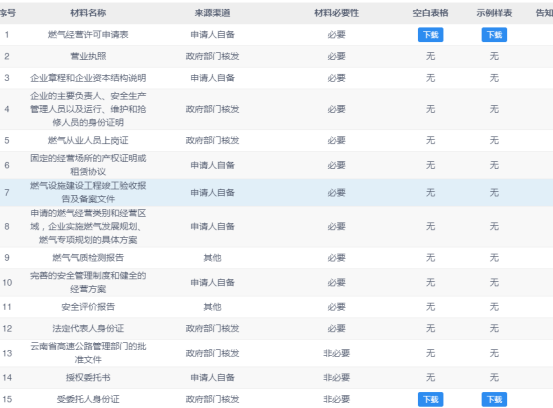The image size is (553, 408).
Task: Download blank form for 燃气经营许可申请表
Action: 430,35
